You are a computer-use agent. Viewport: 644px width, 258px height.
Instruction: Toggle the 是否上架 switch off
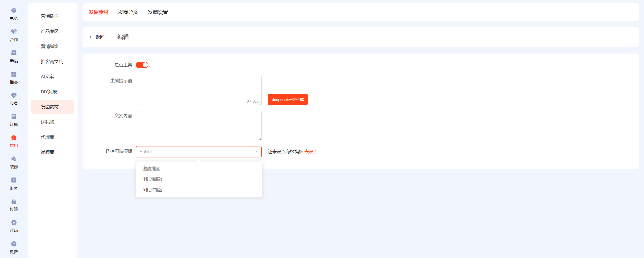coord(142,65)
